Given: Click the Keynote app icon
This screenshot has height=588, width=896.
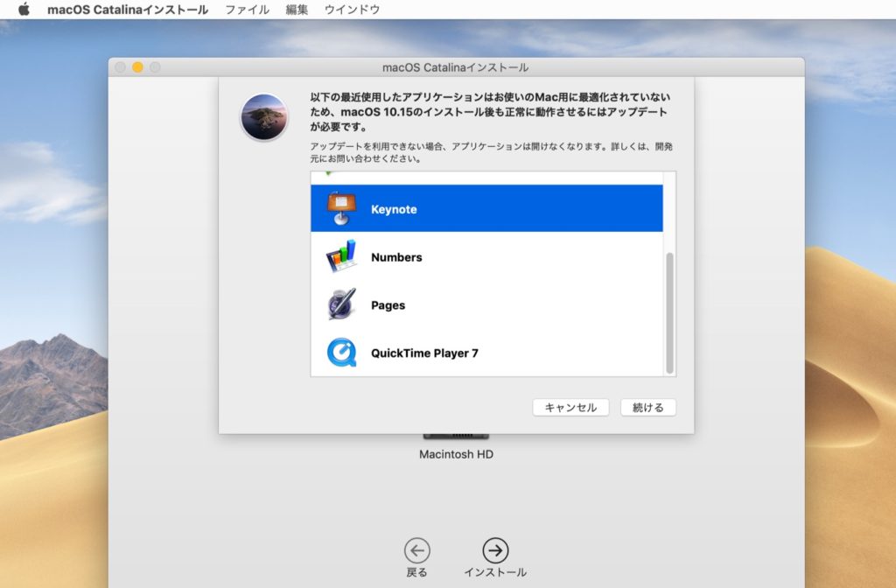Looking at the screenshot, I should tap(341, 209).
